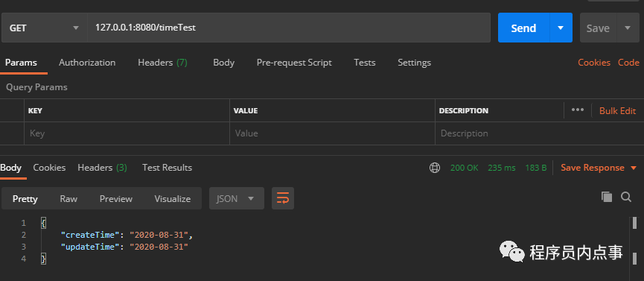
Task: Click the "createTime" key in the response
Action: pos(90,235)
